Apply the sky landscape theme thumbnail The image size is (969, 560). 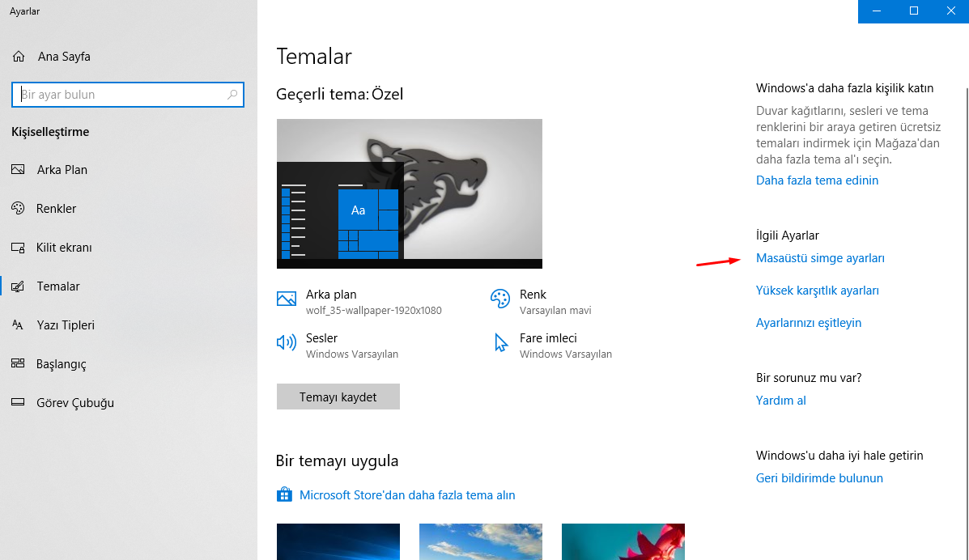coord(481,541)
